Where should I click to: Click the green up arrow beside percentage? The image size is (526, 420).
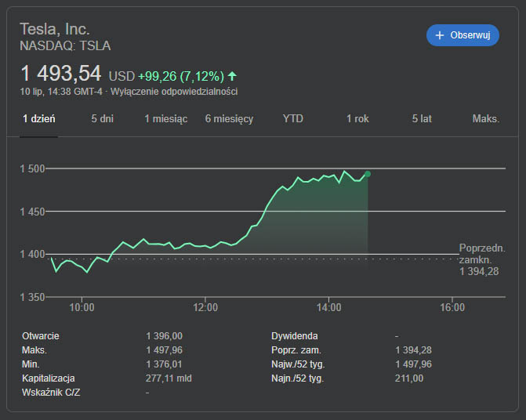coord(232,76)
